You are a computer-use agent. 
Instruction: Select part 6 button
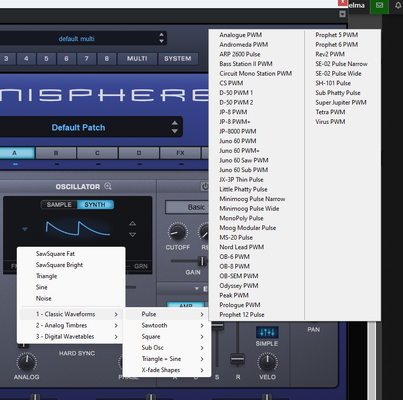pos(66,59)
